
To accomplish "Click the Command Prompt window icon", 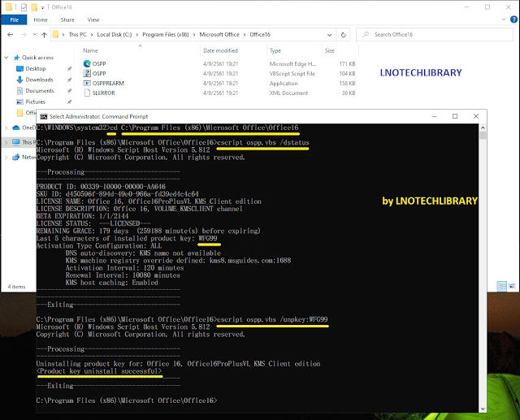I will pos(43,116).
